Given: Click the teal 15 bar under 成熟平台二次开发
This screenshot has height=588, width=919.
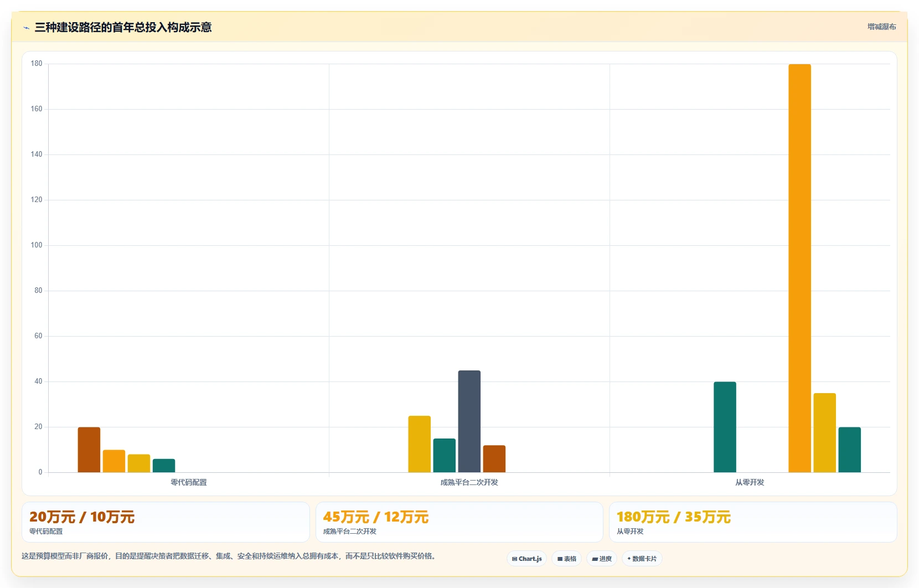Looking at the screenshot, I should [444, 455].
